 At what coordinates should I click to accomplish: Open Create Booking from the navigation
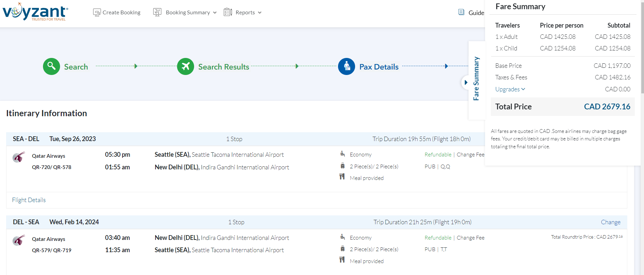pyautogui.click(x=121, y=13)
